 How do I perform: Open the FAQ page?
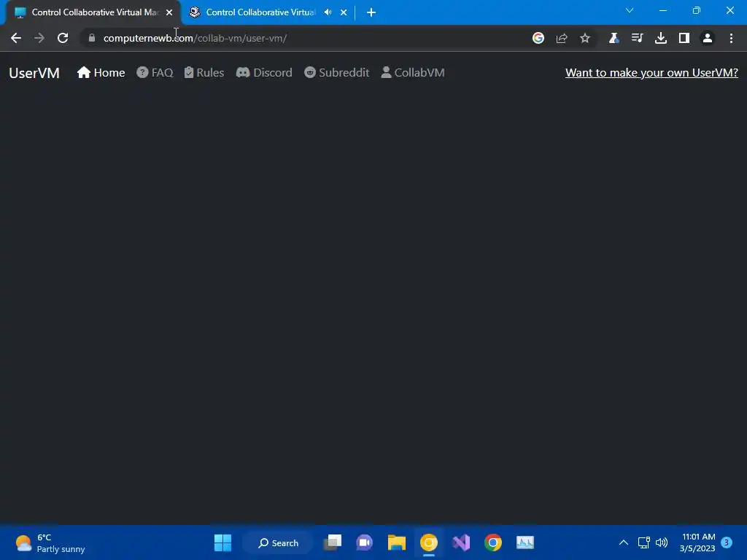155,73
